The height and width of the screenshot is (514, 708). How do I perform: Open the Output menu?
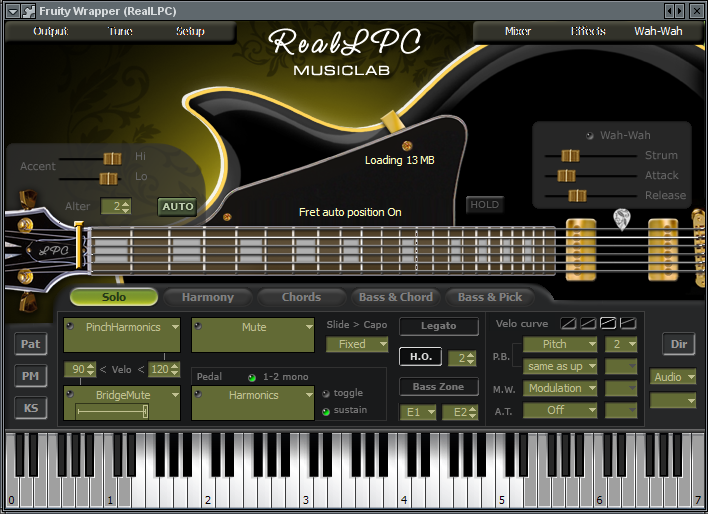(x=51, y=31)
